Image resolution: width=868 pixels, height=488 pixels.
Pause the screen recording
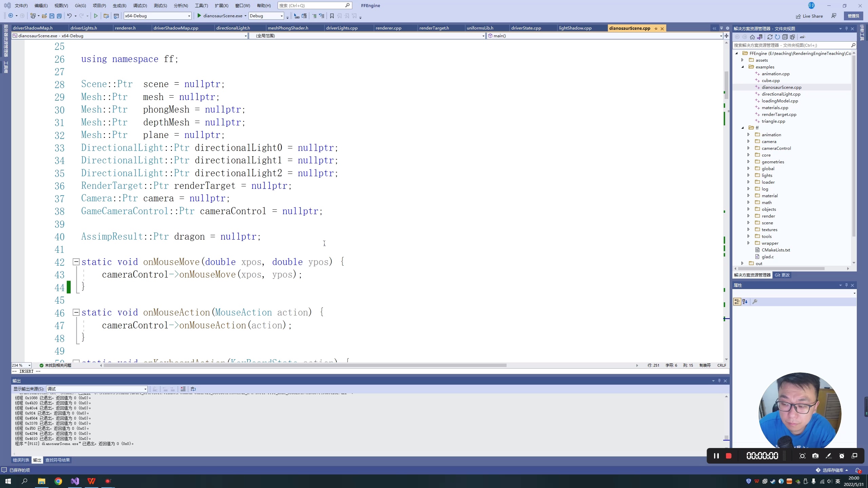coord(716,456)
